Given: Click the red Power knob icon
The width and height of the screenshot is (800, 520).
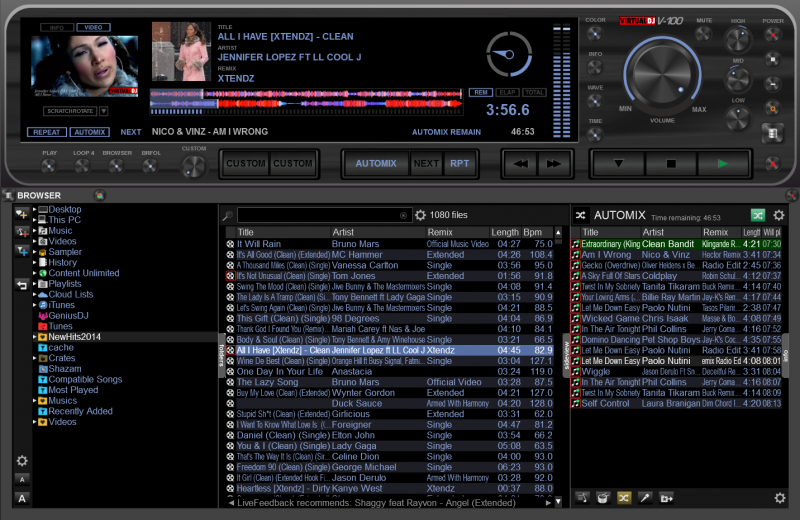Looking at the screenshot, I should pos(772,35).
